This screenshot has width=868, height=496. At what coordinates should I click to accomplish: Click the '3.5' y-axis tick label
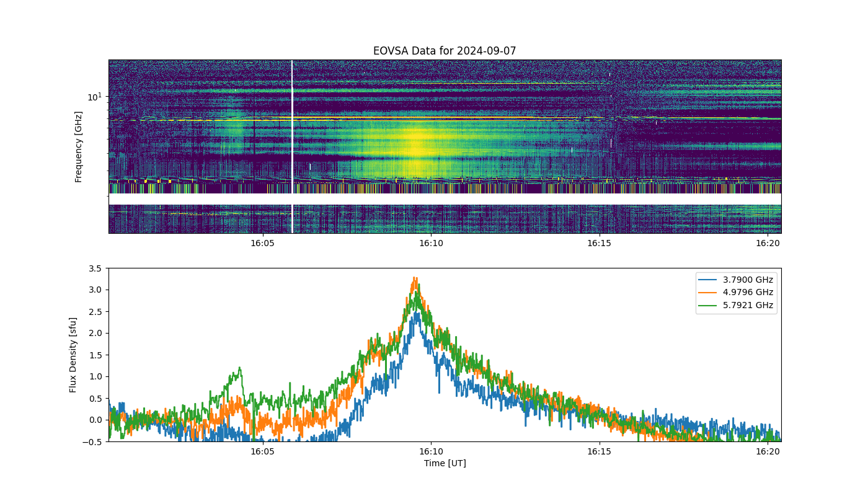click(96, 268)
